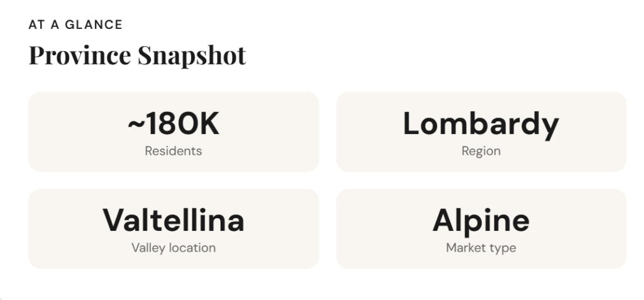Click the 'Residents' caption
This screenshot has height=300, width=644.
(x=174, y=151)
